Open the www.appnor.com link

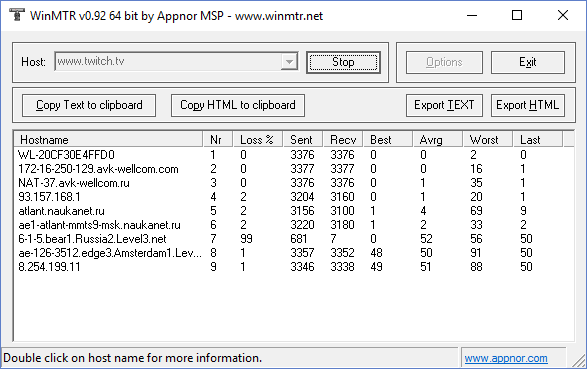[x=506, y=359]
